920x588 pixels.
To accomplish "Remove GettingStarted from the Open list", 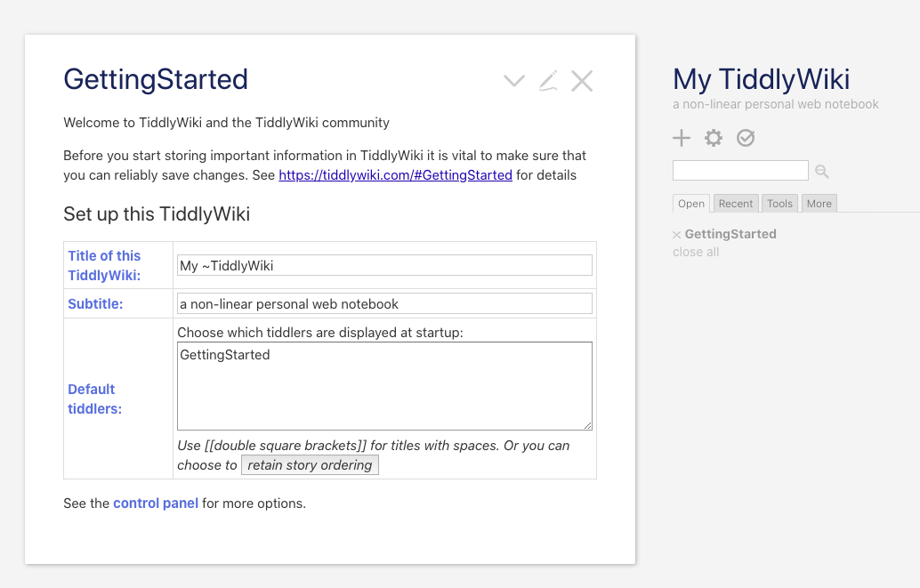I will (x=677, y=234).
